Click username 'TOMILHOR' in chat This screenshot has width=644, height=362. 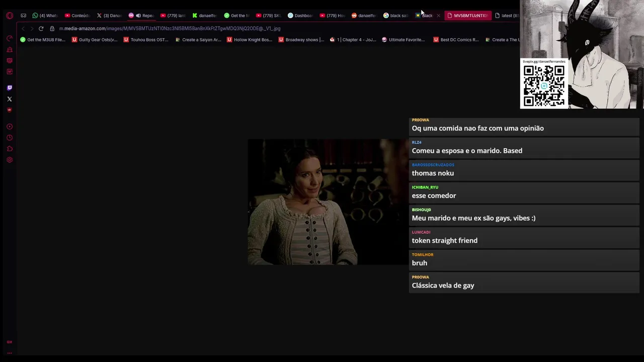coord(423,254)
